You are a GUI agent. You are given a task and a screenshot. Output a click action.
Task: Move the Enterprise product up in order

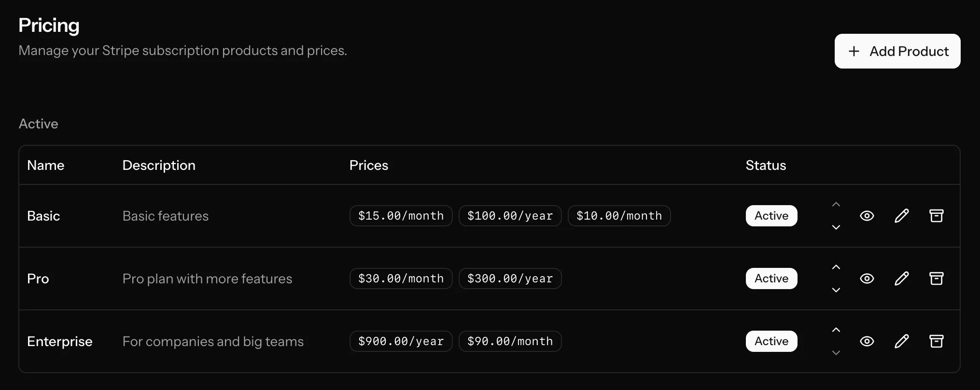coord(836,330)
